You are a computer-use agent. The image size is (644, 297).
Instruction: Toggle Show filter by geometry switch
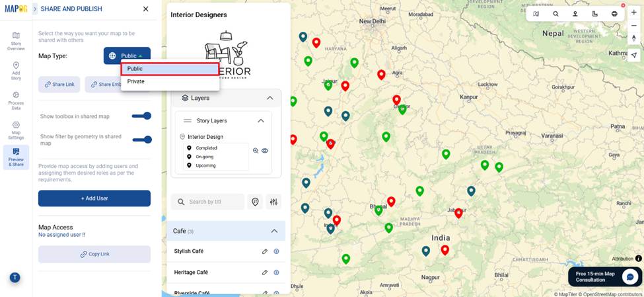pyautogui.click(x=141, y=140)
